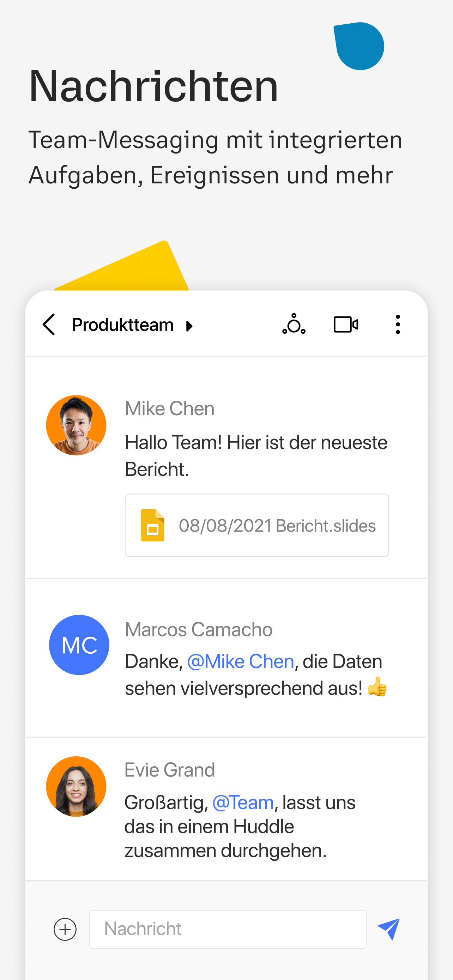Tap subtitle 'Team-Messaging mit integrierten Aufgaben'
Image resolution: width=453 pixels, height=980 pixels.
(215, 157)
